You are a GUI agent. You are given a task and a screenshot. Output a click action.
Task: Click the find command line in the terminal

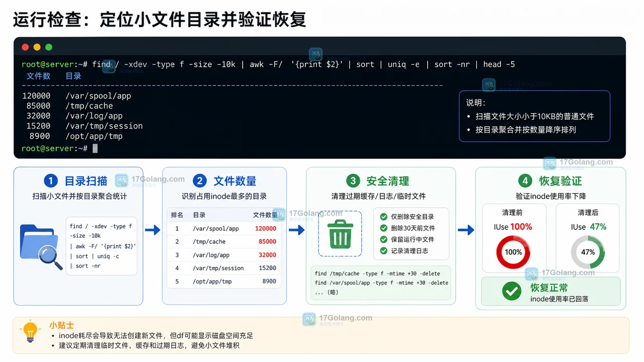click(268, 64)
